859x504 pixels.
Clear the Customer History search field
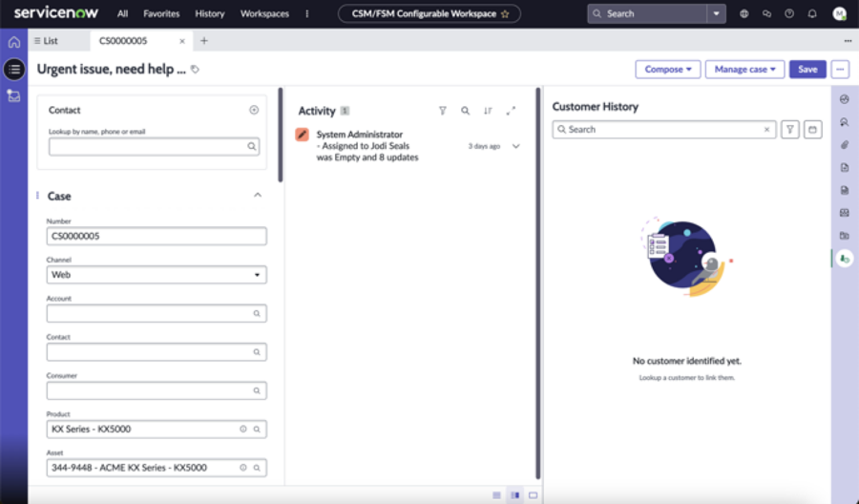[766, 130]
